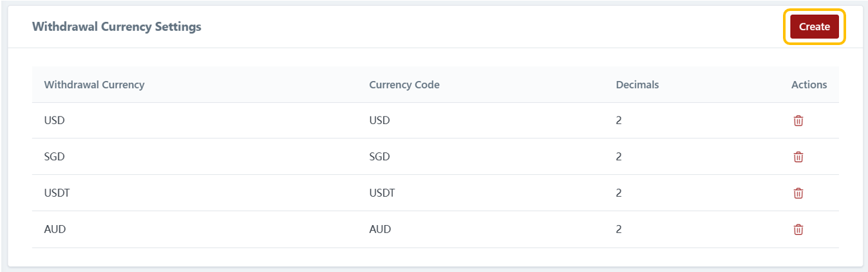Click the SGD currency code cell
This screenshot has height=272, width=868.
pos(379,156)
